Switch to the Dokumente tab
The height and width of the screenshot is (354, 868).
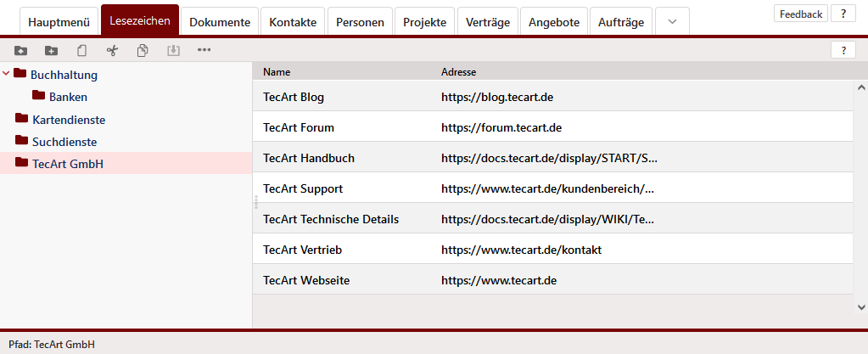pos(219,22)
